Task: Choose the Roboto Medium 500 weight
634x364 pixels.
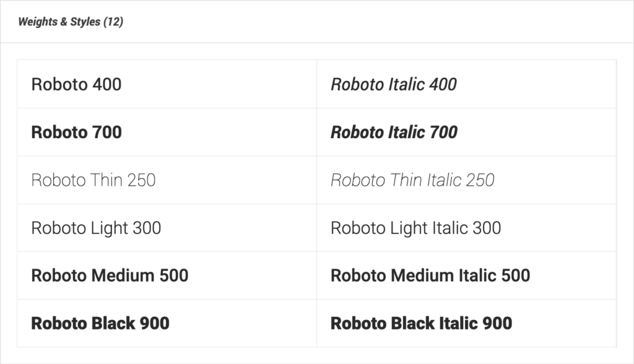Action: pos(110,275)
